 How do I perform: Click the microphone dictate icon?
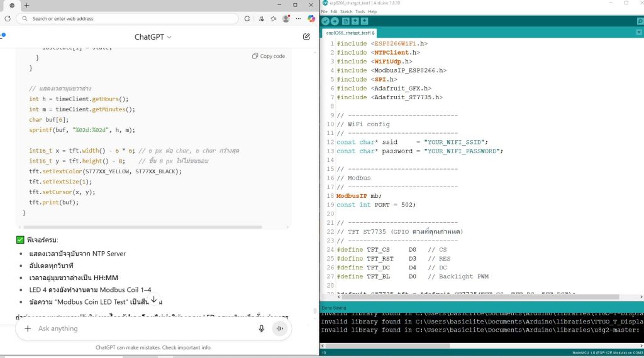[x=261, y=328]
